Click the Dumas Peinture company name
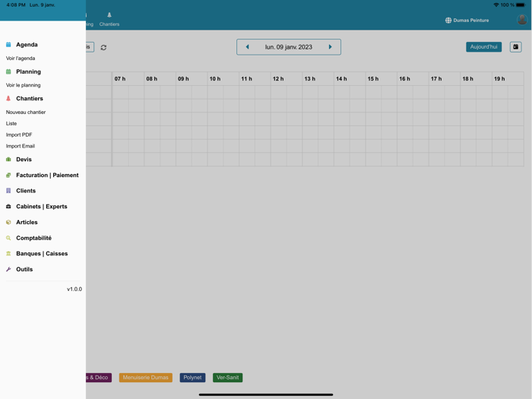This screenshot has height=399, width=532. pyautogui.click(x=471, y=21)
